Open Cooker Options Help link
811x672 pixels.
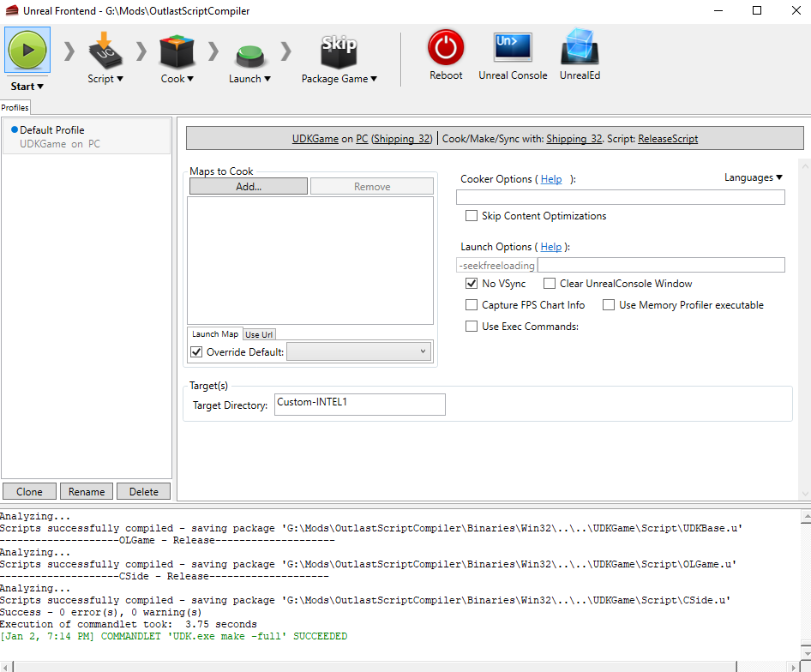(x=551, y=179)
